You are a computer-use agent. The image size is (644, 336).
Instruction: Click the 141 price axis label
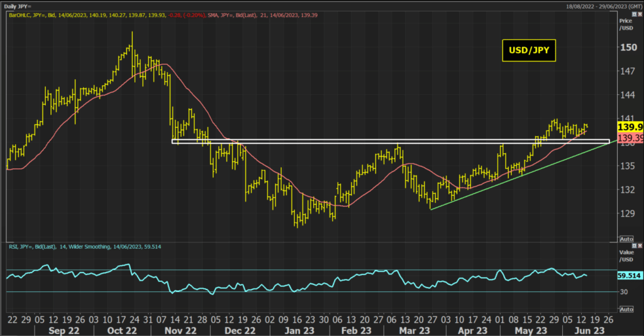tap(628, 118)
